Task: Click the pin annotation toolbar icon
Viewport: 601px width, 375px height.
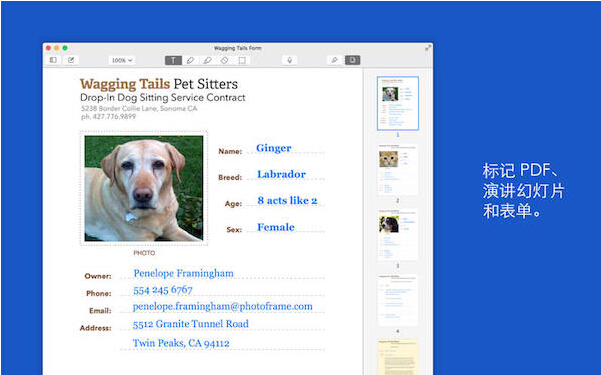Action: pyautogui.click(x=335, y=60)
